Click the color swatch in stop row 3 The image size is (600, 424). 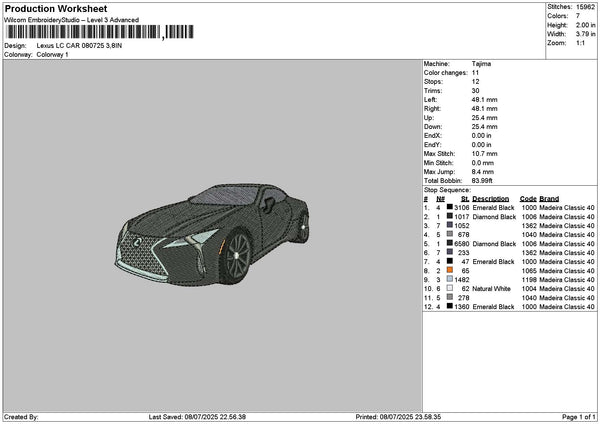click(x=450, y=225)
